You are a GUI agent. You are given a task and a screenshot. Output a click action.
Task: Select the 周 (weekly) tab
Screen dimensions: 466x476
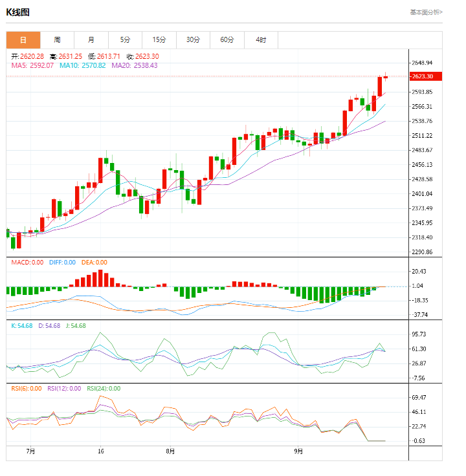point(57,40)
